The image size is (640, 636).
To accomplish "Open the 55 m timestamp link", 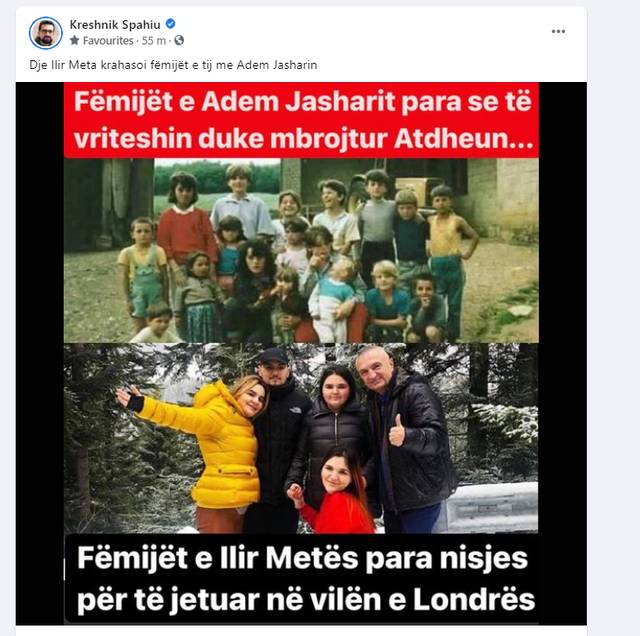I will 154,41.
